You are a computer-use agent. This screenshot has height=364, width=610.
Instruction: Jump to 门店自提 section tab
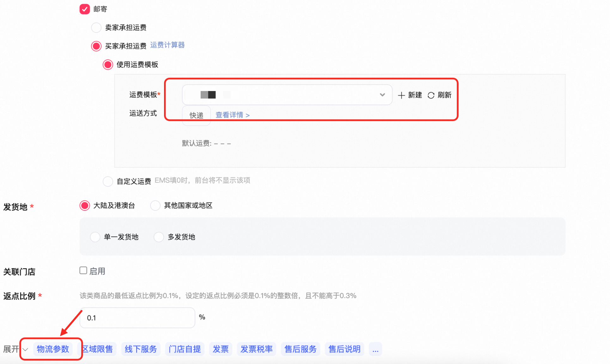pyautogui.click(x=185, y=349)
